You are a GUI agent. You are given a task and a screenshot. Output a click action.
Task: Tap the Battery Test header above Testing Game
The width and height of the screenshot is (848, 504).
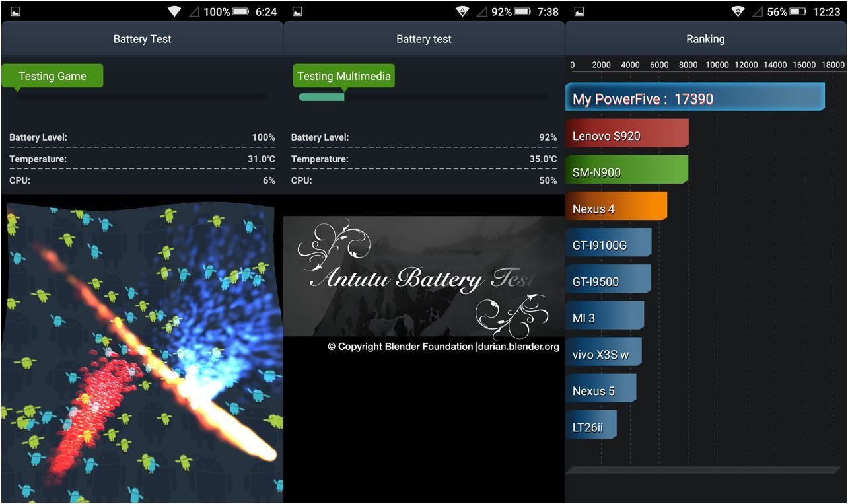142,39
